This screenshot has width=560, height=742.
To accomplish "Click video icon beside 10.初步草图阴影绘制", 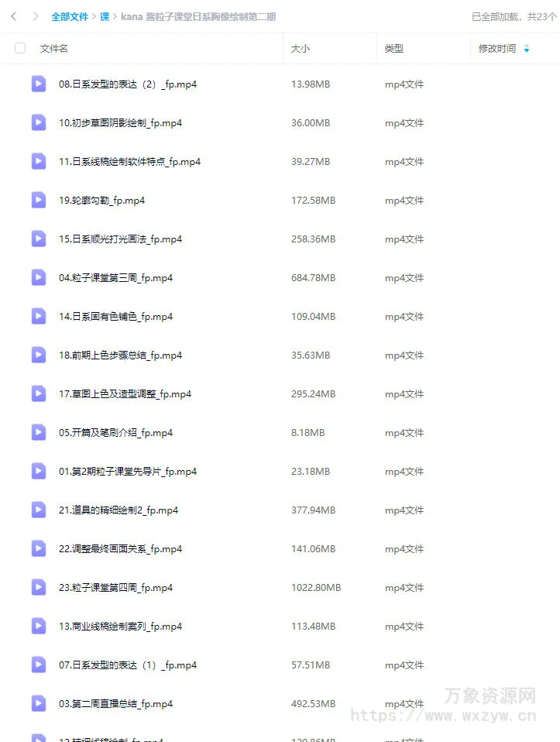I will pos(39,122).
